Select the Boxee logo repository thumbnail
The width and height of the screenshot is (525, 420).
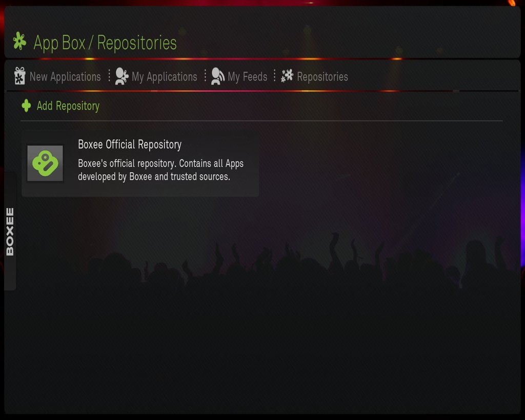pos(45,164)
